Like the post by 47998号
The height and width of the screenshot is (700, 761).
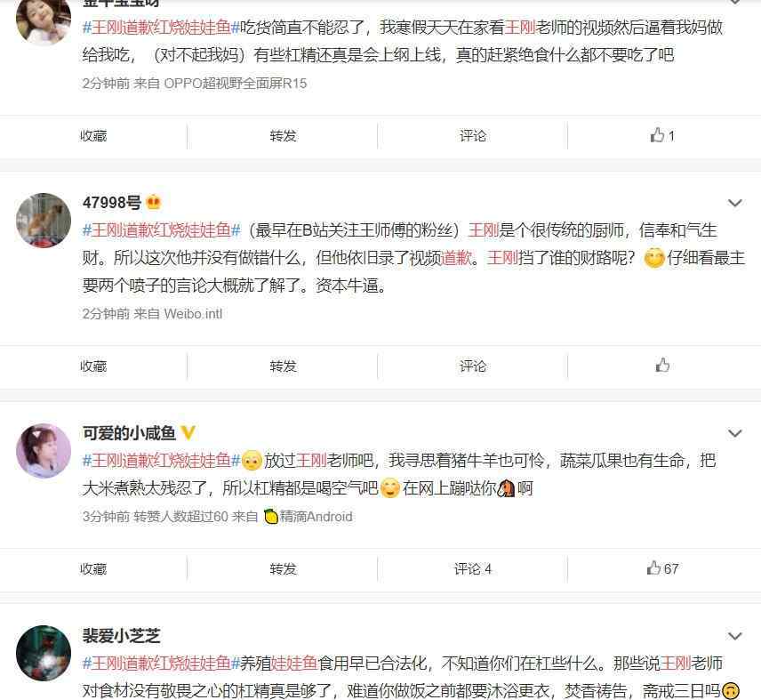pyautogui.click(x=662, y=365)
